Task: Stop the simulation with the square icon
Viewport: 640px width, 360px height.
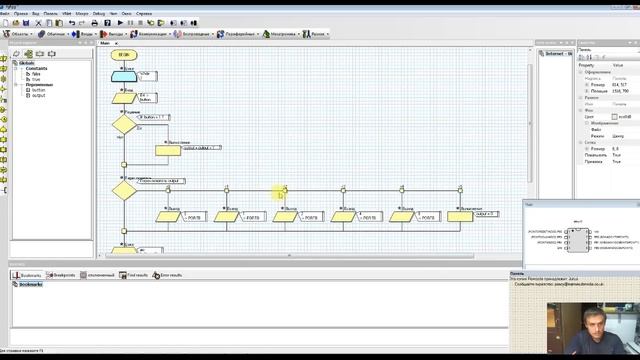Action: (x=140, y=23)
